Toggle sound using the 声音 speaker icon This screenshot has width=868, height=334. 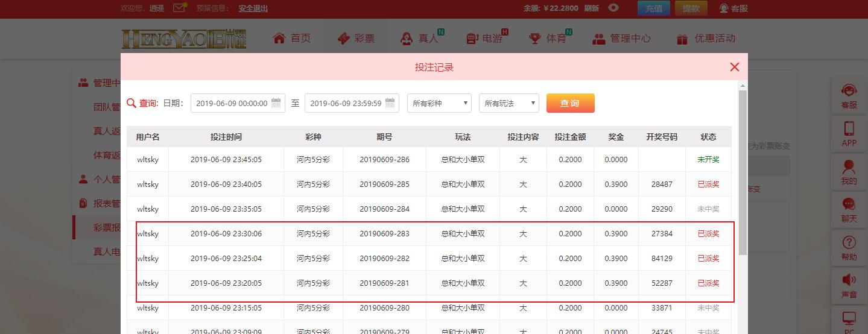(x=849, y=280)
